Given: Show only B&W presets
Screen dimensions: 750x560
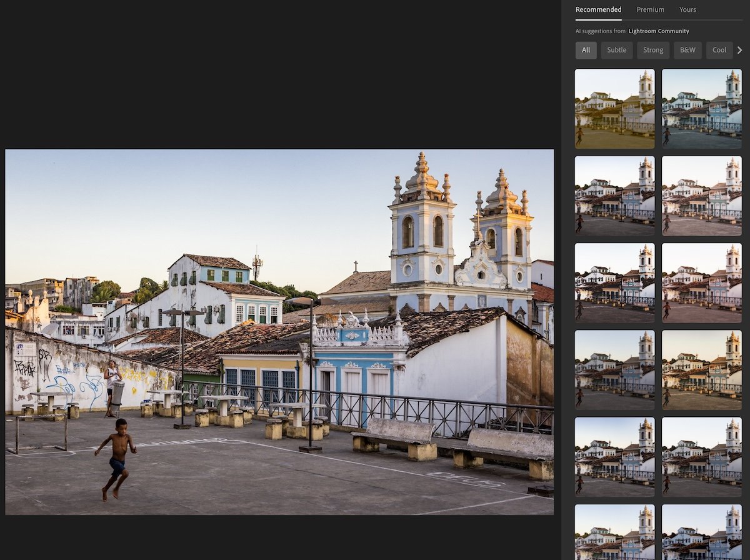Looking at the screenshot, I should click(687, 50).
